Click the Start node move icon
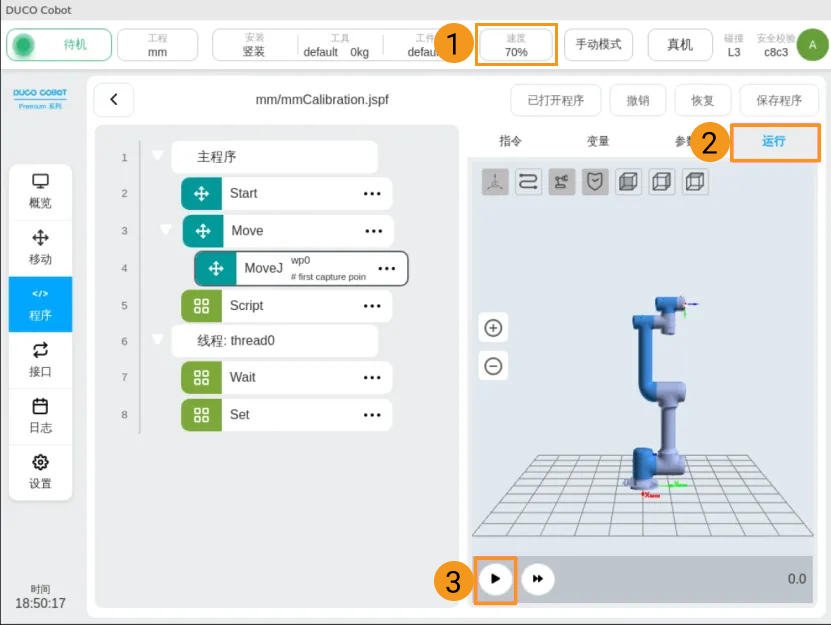Screen dimensions: 831x625 click(201, 193)
